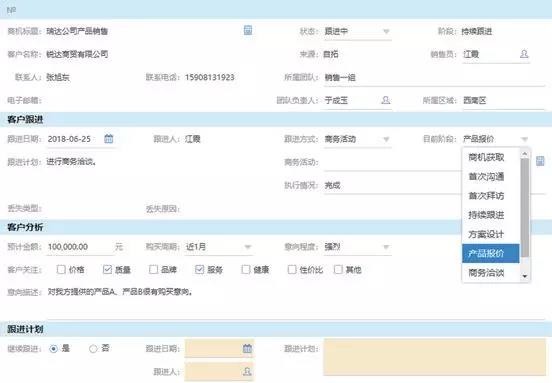Open the calendar for 跟进日期 2018-06-25
The width and height of the screenshot is (552, 383).
[x=109, y=139]
